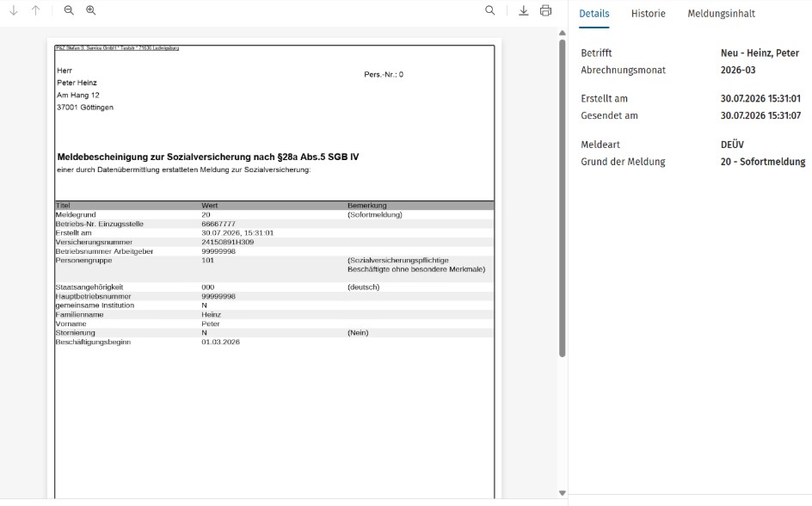Screen dimensions: 812x506
Task: Select the Vorname value Peter in table
Action: 211,324
